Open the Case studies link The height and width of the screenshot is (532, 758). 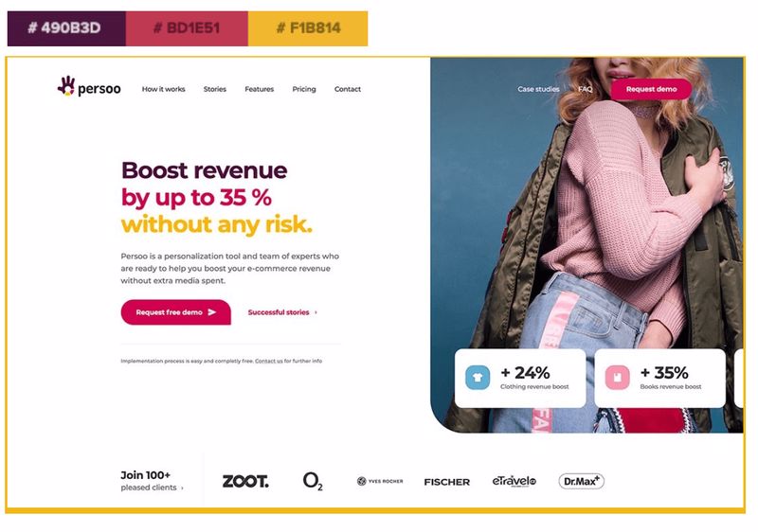point(538,89)
